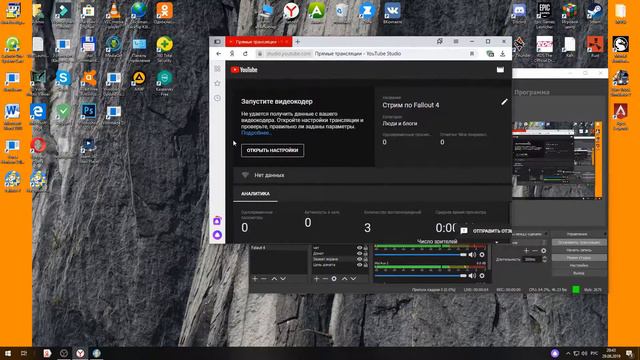The width and height of the screenshot is (640, 360).
Task: Hide the 'чат' source with its eye icon
Action: [x=360, y=248]
